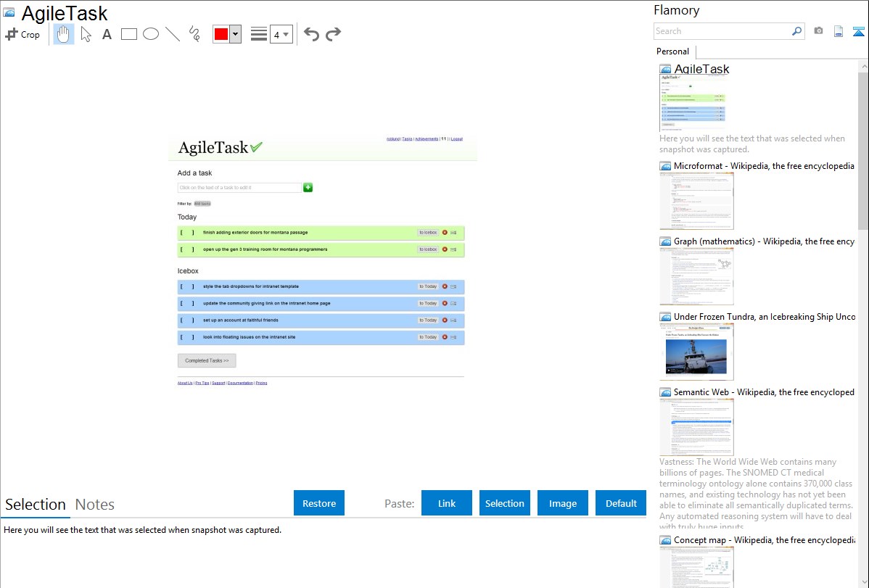Image resolution: width=869 pixels, height=588 pixels.
Task: Paste as Link
Action: [447, 503]
